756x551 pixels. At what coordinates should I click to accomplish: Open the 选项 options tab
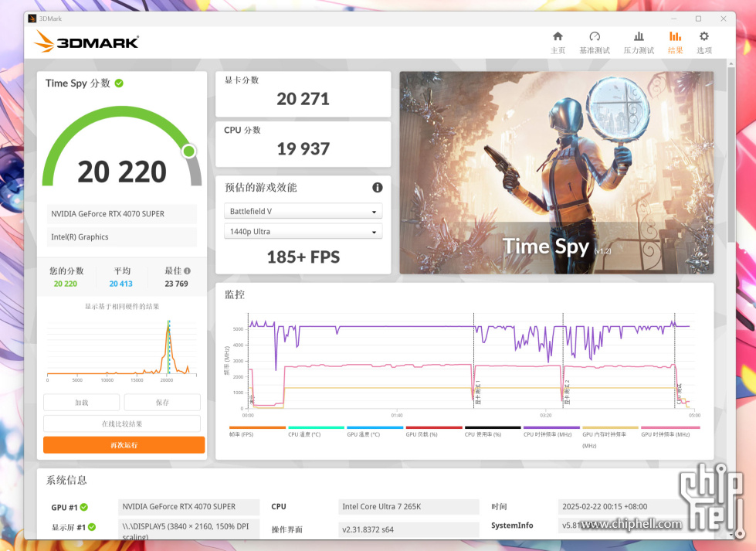704,43
